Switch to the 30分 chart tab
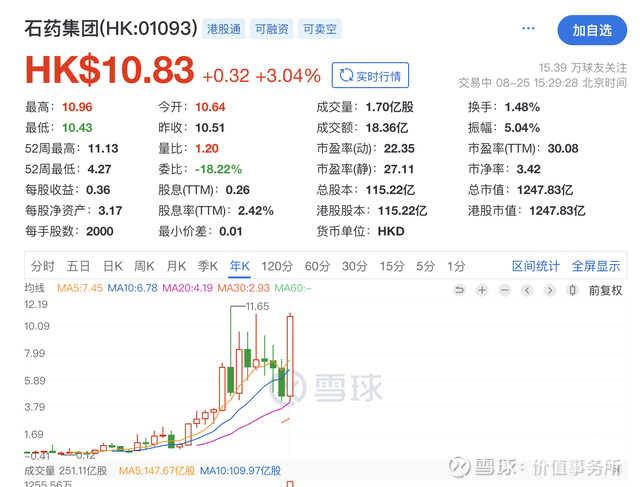This screenshot has height=487, width=640. click(x=355, y=266)
